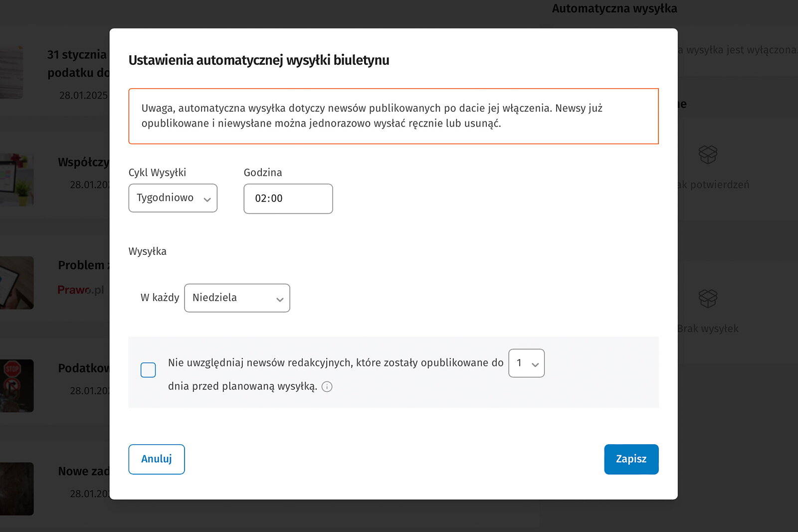Open the stop sign Podatkow news thumbnail

[x=16, y=386]
